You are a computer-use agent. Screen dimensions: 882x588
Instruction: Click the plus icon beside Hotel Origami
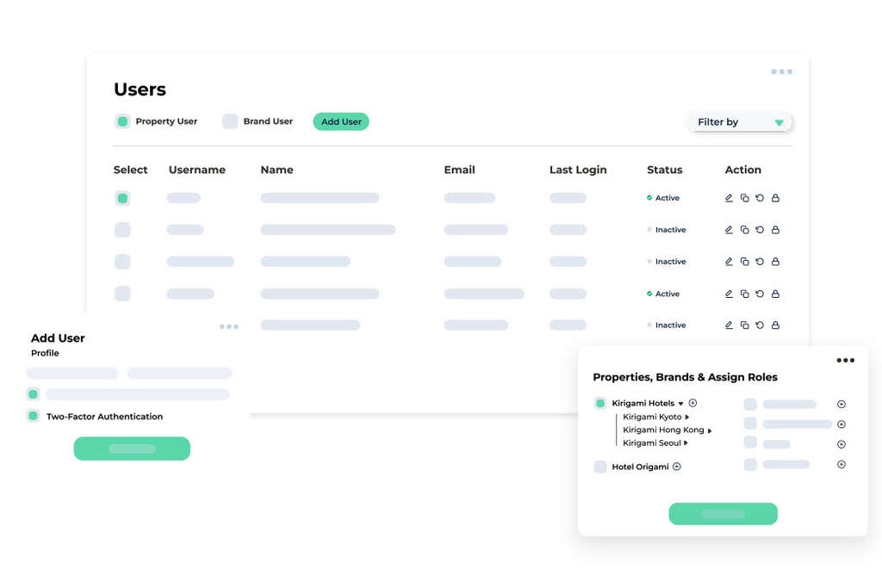tap(677, 467)
